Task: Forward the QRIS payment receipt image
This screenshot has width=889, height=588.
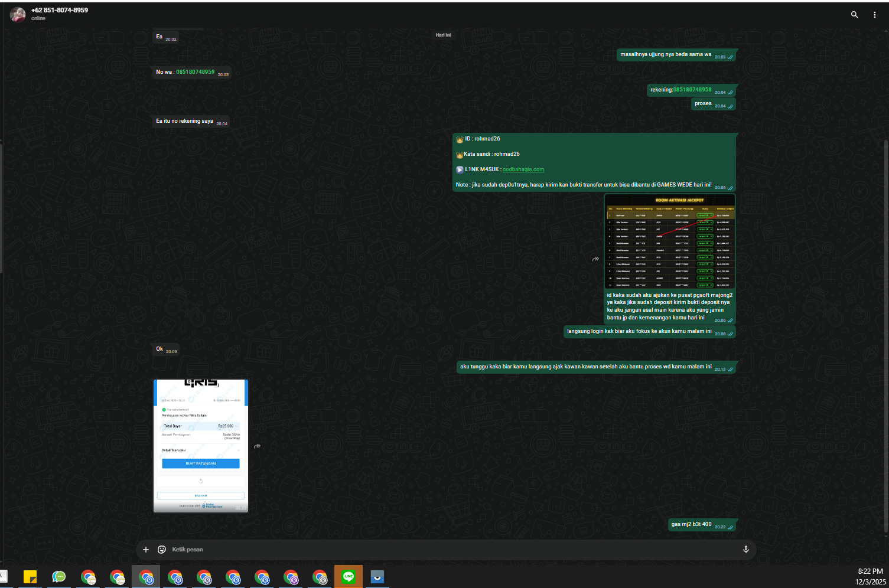Action: tap(257, 446)
